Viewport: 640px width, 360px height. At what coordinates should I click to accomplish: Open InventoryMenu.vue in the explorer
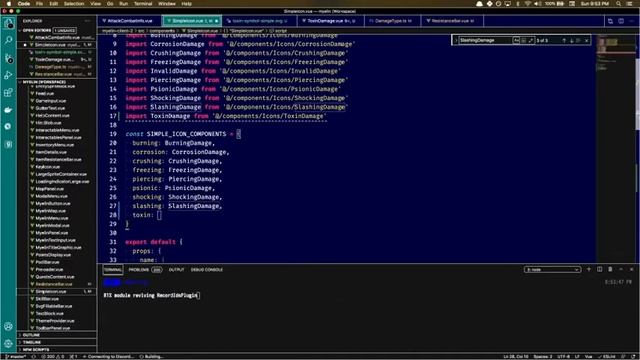55,145
